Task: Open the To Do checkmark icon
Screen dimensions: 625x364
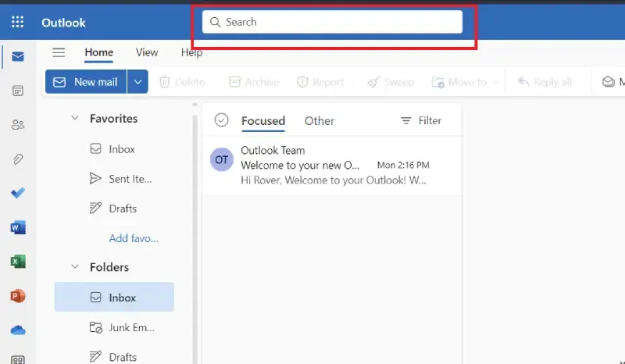Action: click(18, 193)
